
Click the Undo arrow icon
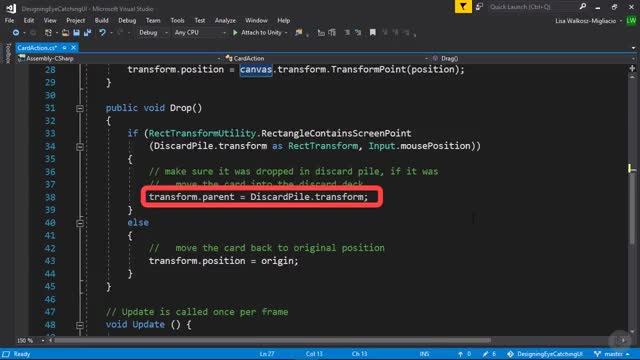point(102,33)
